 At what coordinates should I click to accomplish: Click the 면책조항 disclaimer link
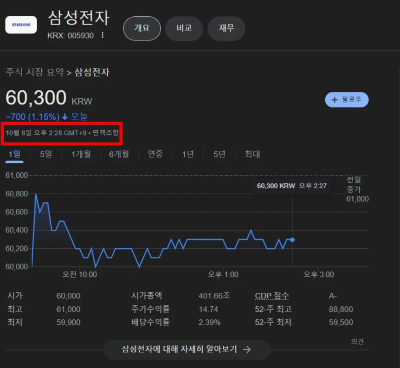pos(105,133)
